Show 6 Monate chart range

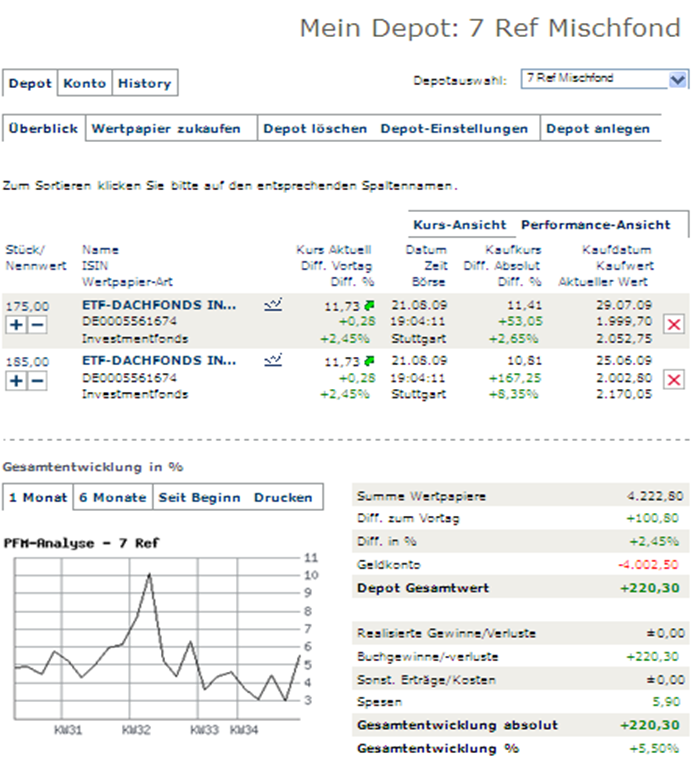tap(113, 497)
